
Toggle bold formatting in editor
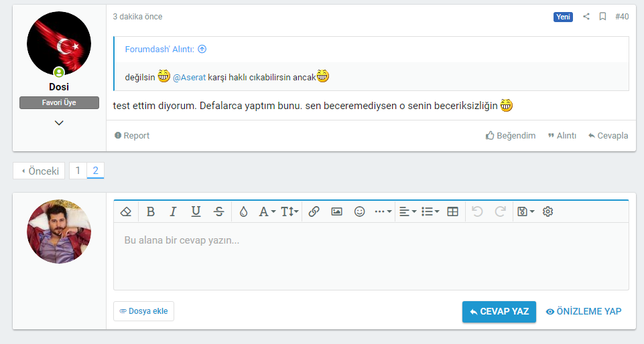pos(151,211)
